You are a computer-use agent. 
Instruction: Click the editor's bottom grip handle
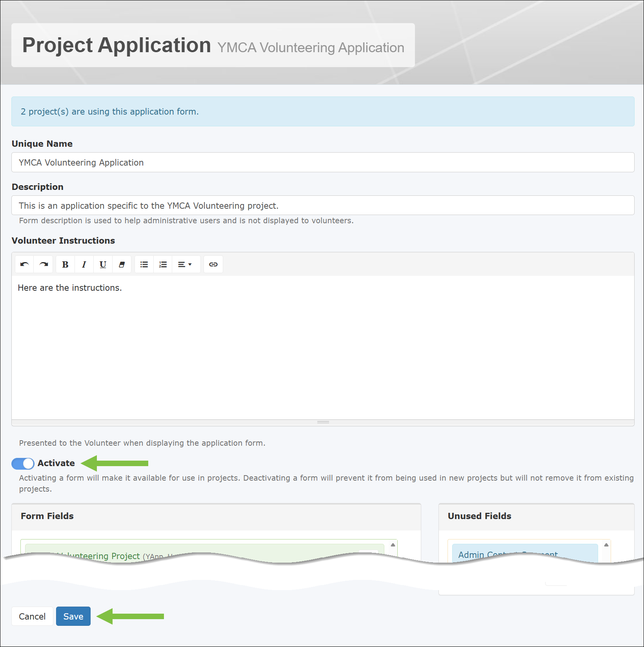[323, 423]
